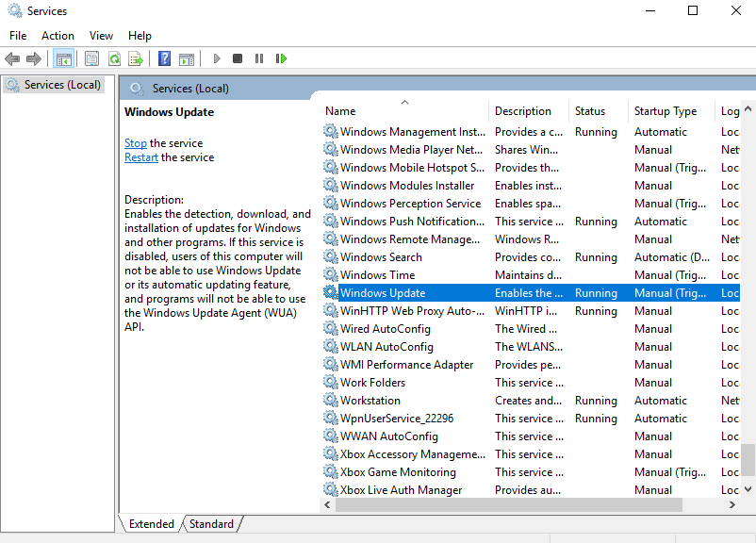
Task: Click the Pause Service toolbar icon
Action: (x=259, y=58)
